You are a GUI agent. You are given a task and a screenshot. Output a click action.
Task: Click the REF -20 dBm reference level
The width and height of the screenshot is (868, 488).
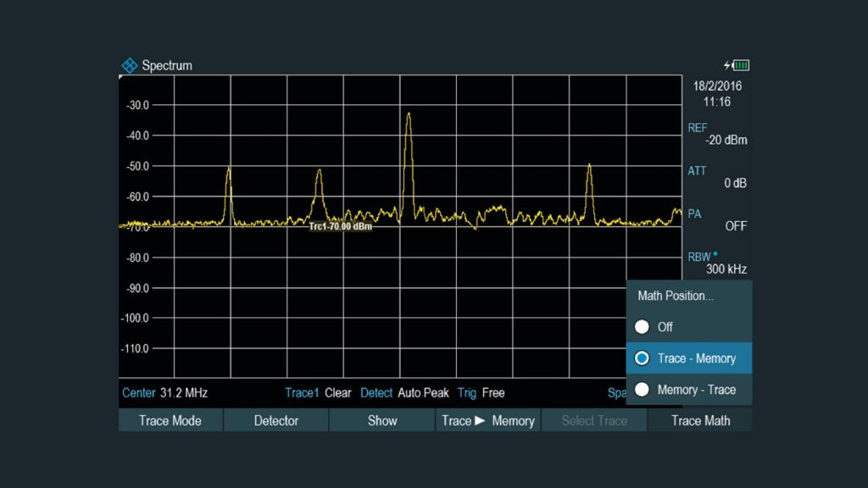point(717,134)
